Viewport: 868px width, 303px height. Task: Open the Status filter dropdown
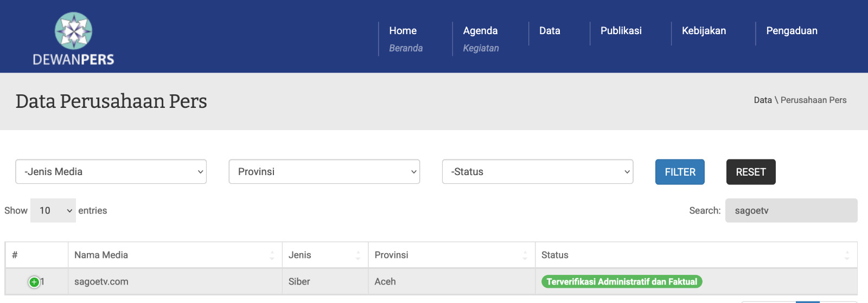click(538, 172)
